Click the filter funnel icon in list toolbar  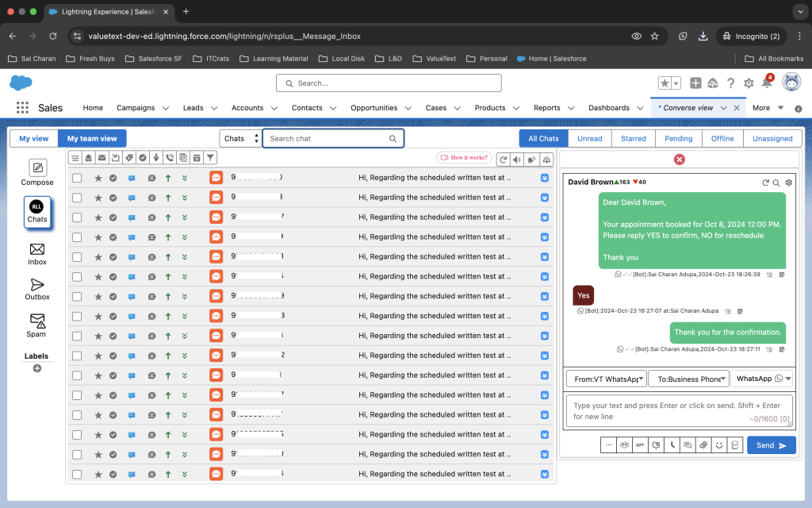pyautogui.click(x=210, y=158)
